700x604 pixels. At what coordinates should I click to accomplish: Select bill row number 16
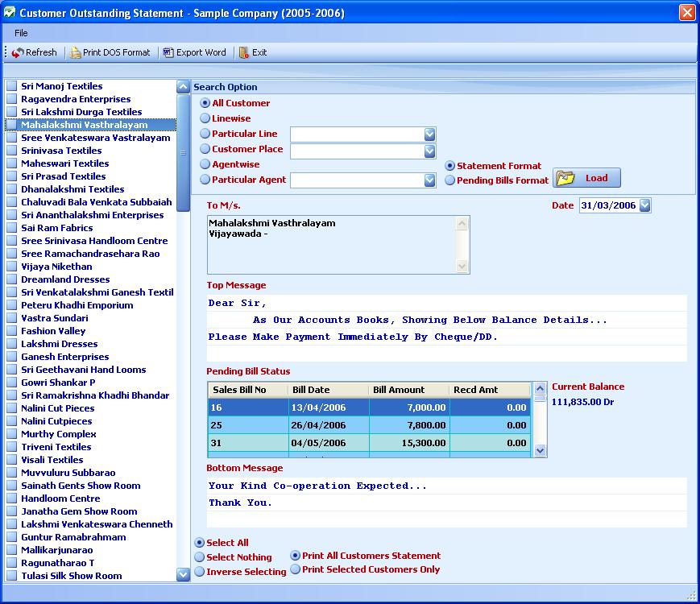(369, 407)
